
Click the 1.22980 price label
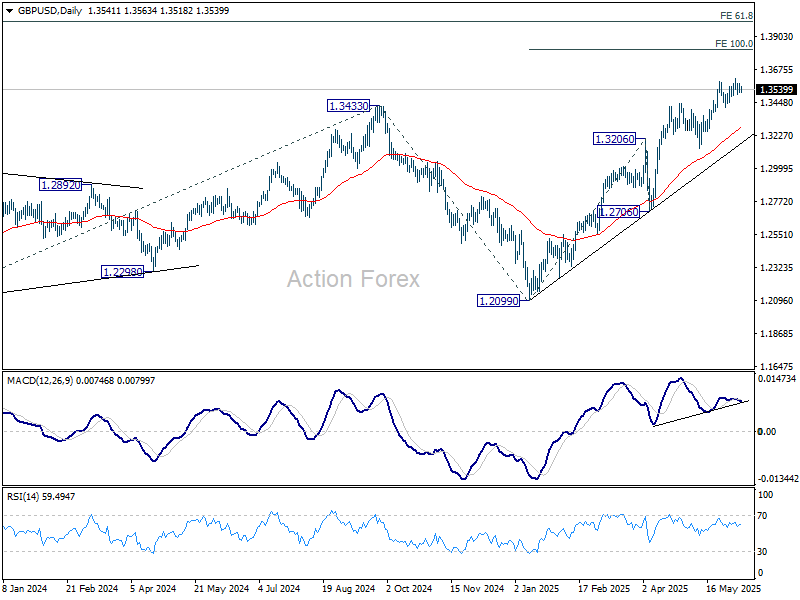(x=122, y=271)
